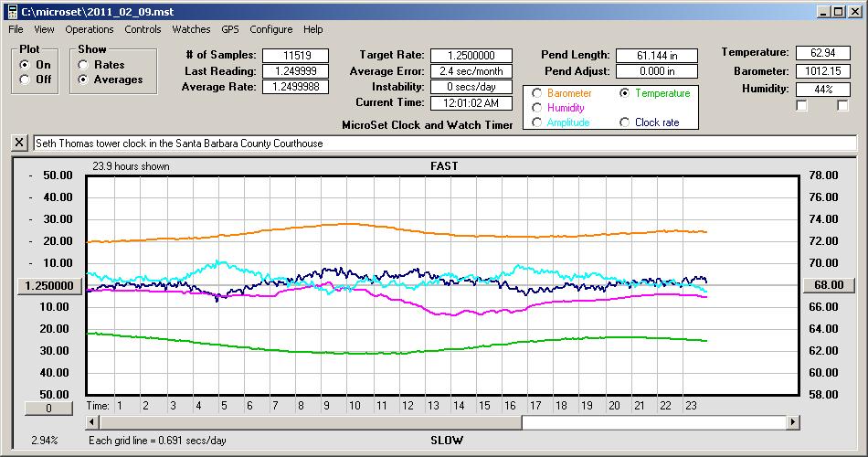Viewport: 868px width, 457px height.
Task: Click the Target Rate field 1.2500000
Action: click(x=471, y=56)
